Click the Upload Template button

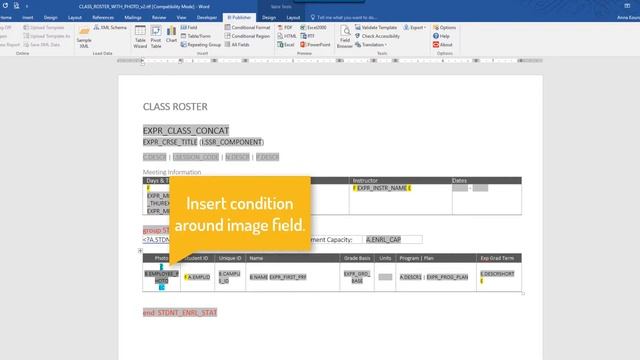click(44, 27)
